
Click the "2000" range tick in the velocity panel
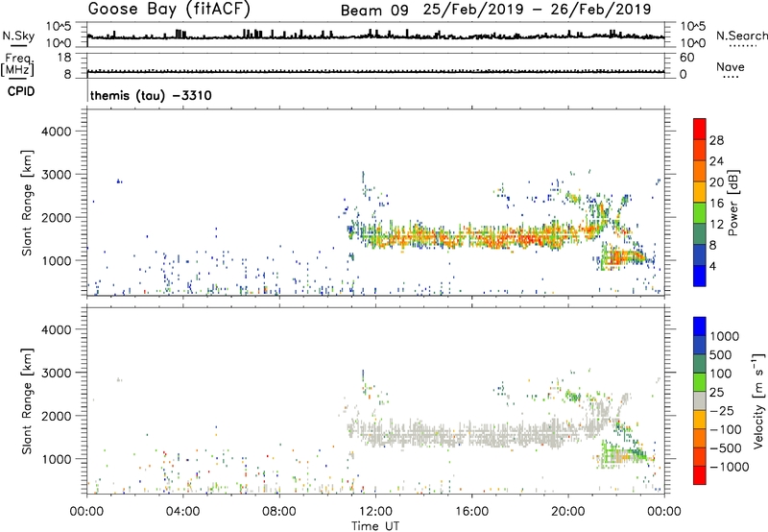tap(57, 416)
